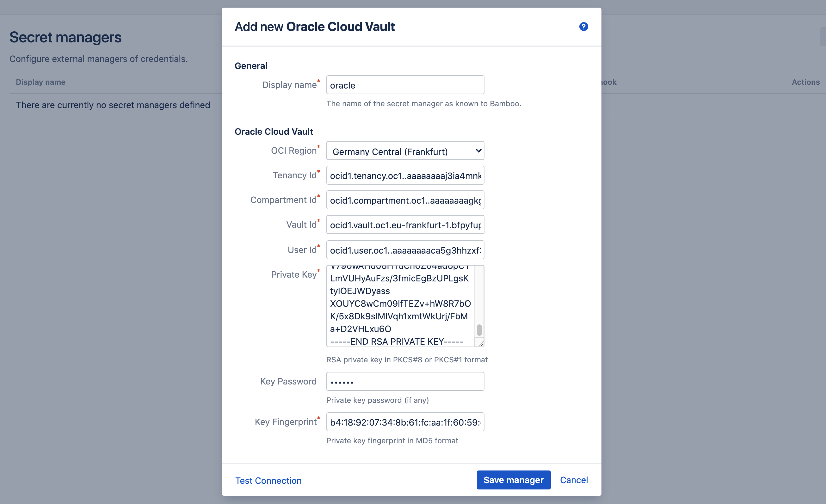The height and width of the screenshot is (504, 826).
Task: Click the General section heading
Action: coord(251,66)
